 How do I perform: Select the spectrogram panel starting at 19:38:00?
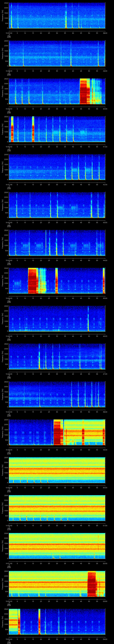[x=57, y=54]
